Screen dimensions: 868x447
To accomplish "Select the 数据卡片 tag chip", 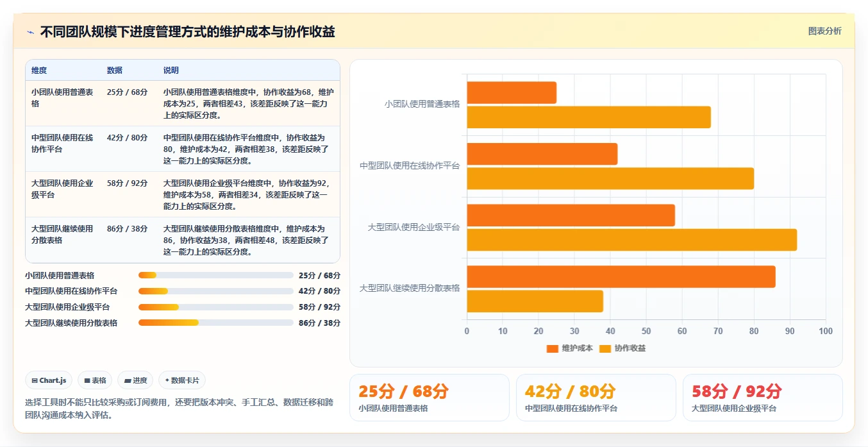I will [x=182, y=380].
